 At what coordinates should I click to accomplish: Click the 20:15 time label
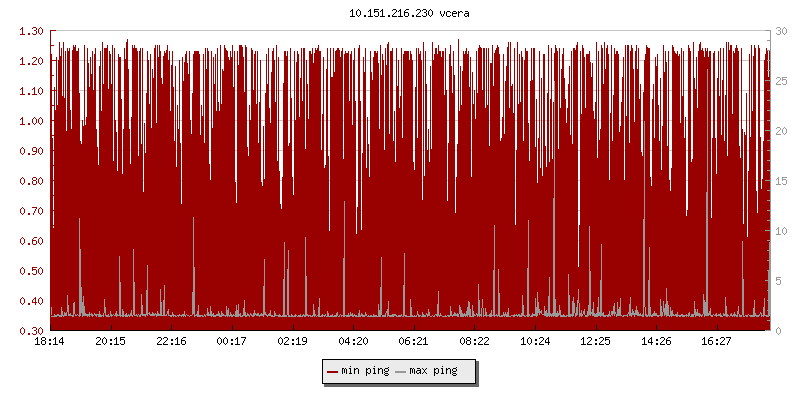point(110,342)
